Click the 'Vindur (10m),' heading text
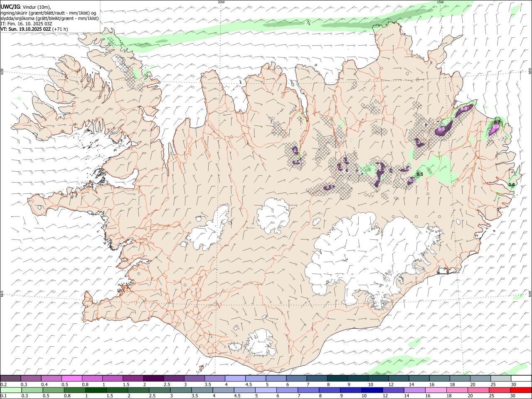Viewport: 532px width, 399px height. [x=37, y=7]
